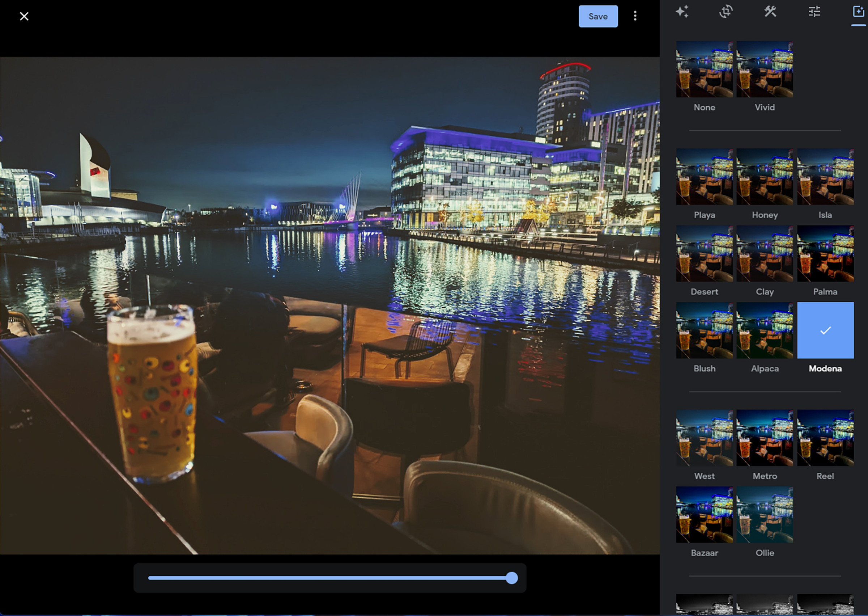
Task: Pick the Metro filter
Action: click(x=765, y=438)
